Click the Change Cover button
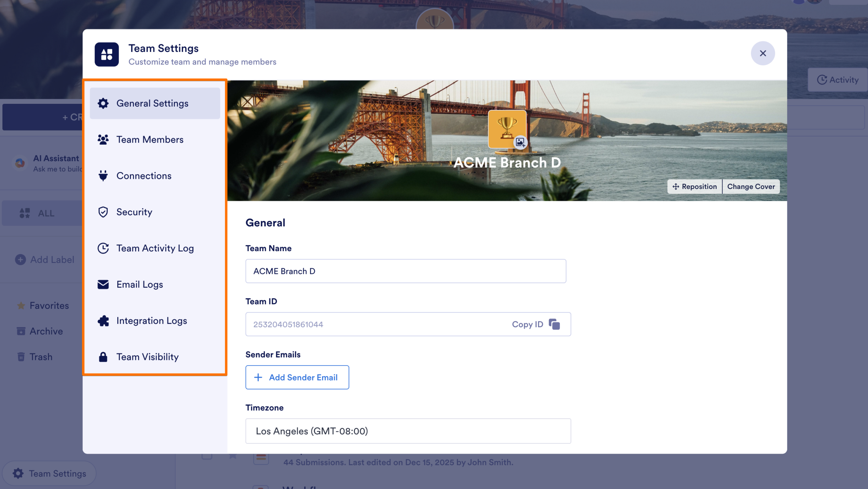868x489 pixels. pos(751,186)
